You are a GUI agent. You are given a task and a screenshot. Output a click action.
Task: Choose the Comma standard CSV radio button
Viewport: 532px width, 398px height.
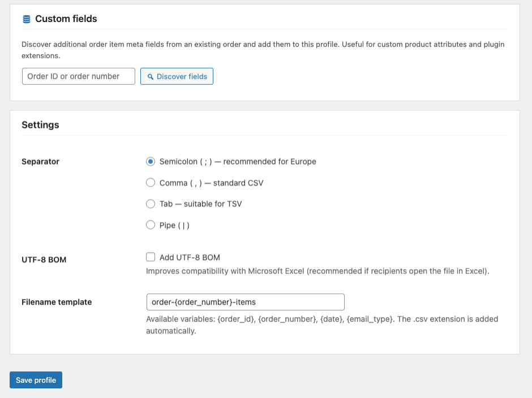(151, 183)
